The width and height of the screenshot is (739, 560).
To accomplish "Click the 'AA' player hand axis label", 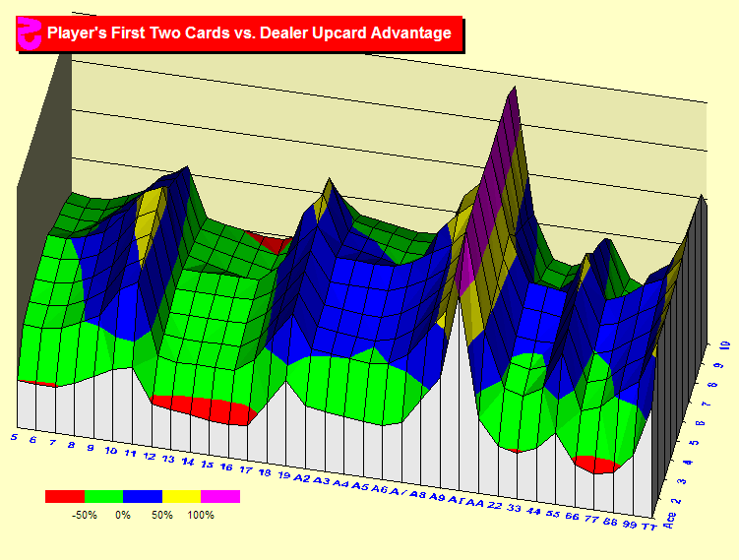I will [x=474, y=502].
